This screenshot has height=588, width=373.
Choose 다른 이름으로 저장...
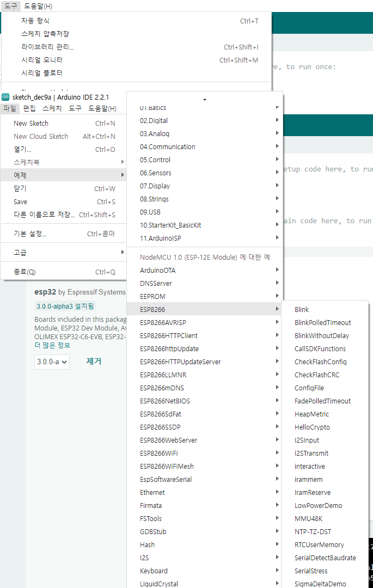pyautogui.click(x=64, y=215)
